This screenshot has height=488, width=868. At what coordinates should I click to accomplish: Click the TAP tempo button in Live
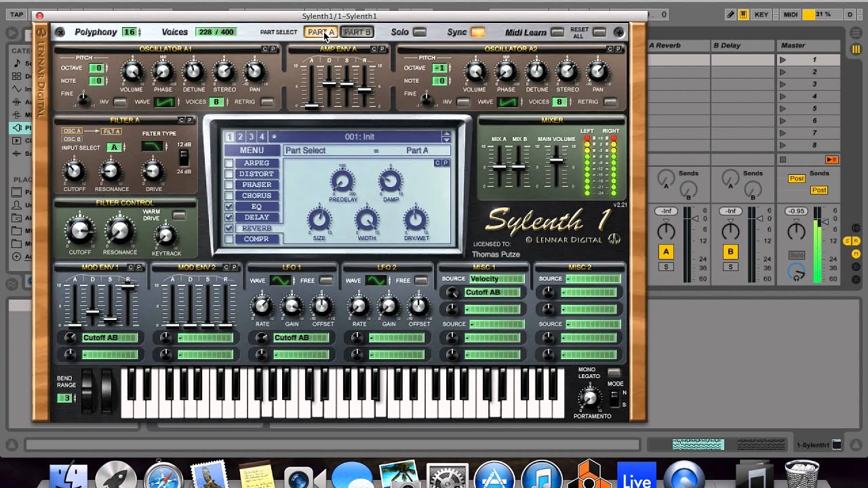point(16,14)
